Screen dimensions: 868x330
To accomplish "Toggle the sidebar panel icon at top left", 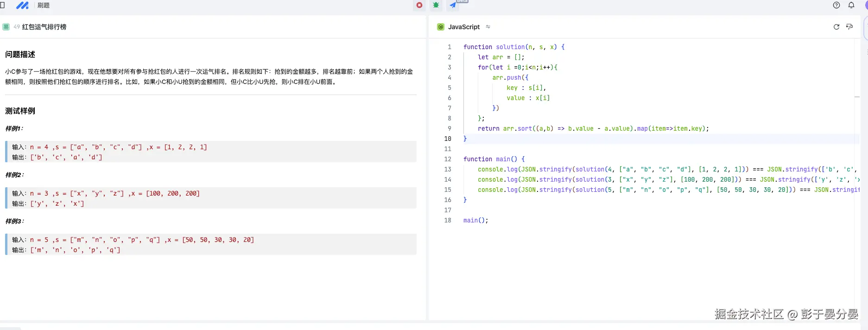I will 2,5.
